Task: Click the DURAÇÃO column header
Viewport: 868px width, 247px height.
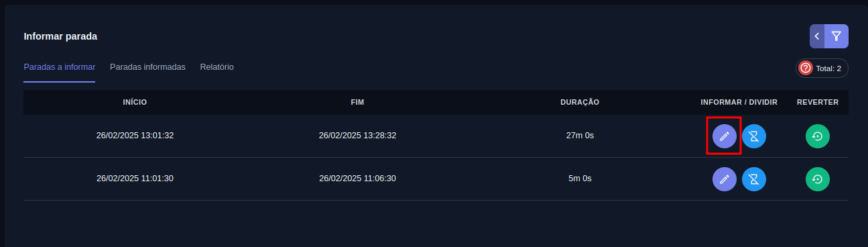Action: click(x=580, y=102)
